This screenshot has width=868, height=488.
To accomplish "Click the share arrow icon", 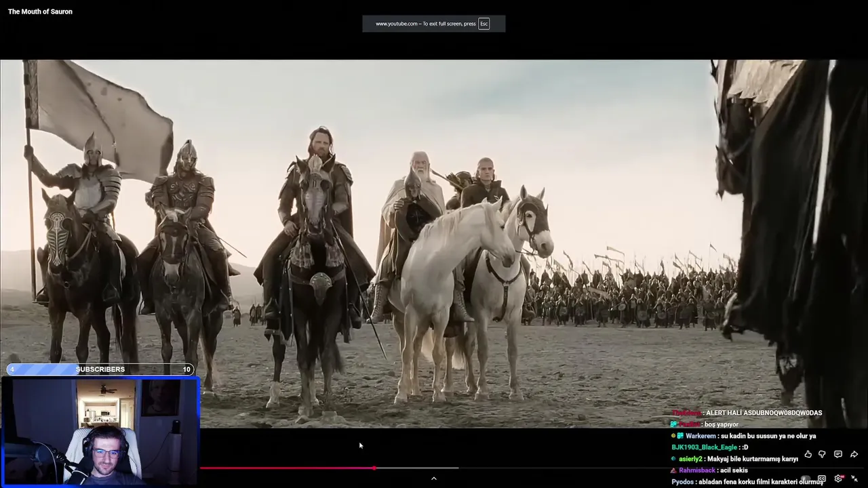I will click(x=854, y=454).
